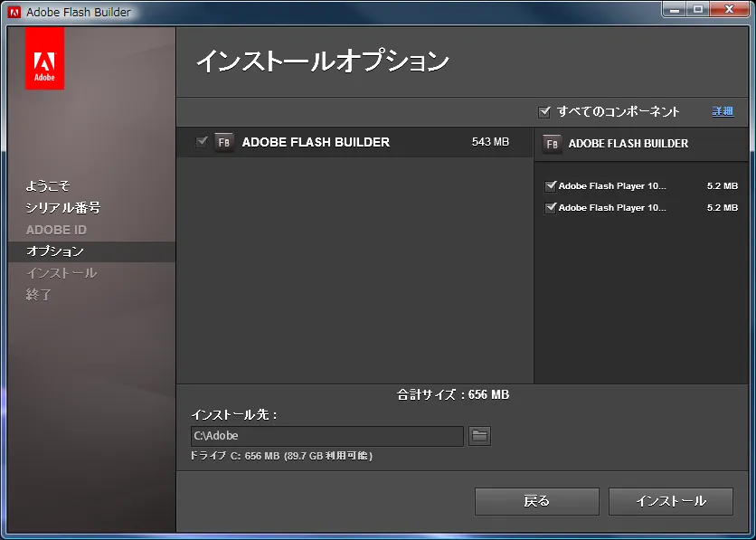Click the ADOBE FLASH BUILDER component row label
Screen dimensions: 756x540
coord(316,142)
